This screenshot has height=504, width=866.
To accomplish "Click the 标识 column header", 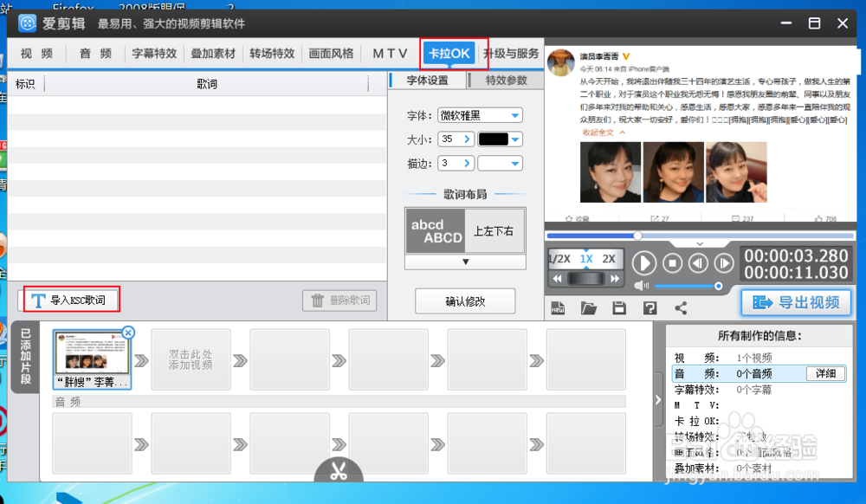I will click(x=25, y=84).
